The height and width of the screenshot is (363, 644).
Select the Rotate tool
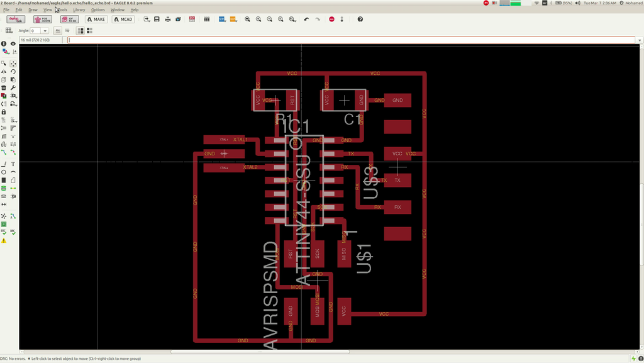pos(13,72)
